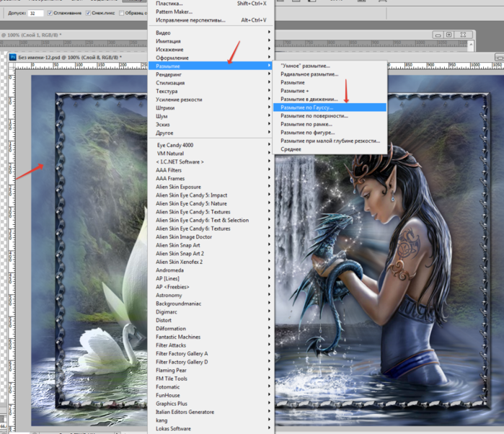Toggle the Сглаживание checkbox
The height and width of the screenshot is (434, 504).
coord(50,13)
